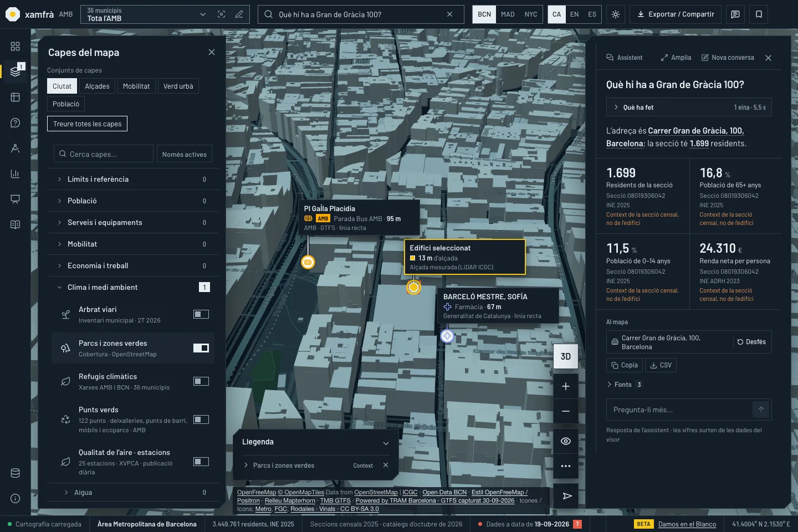798x532 pixels.
Task: Open Exportar / Compartir menu
Action: (676, 14)
